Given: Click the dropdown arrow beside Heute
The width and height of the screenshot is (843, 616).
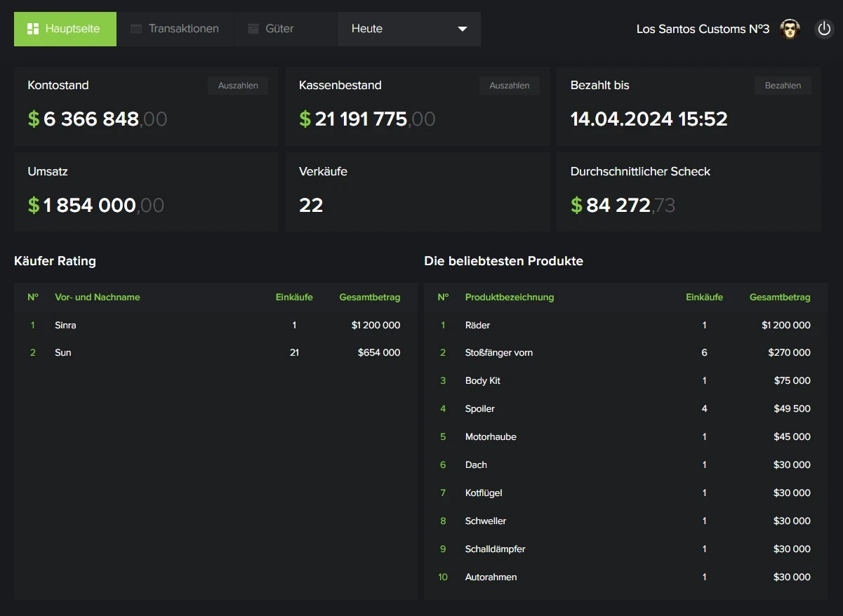Looking at the screenshot, I should pos(462,29).
